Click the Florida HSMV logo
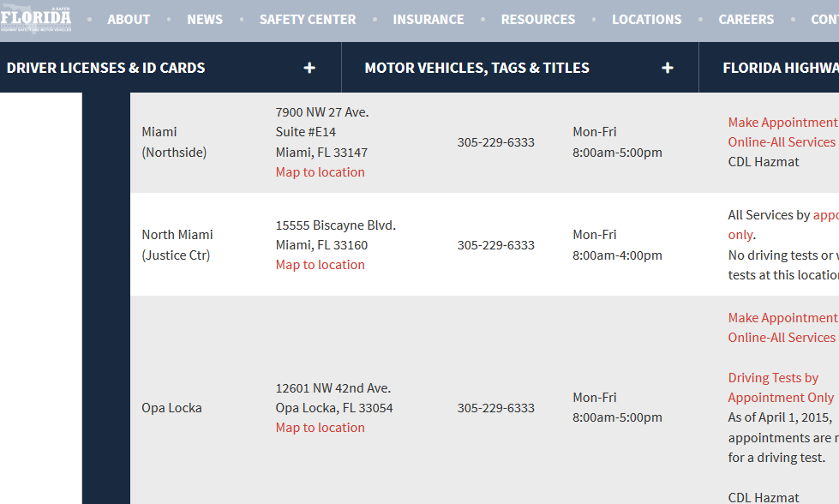The image size is (839, 504). [x=35, y=19]
